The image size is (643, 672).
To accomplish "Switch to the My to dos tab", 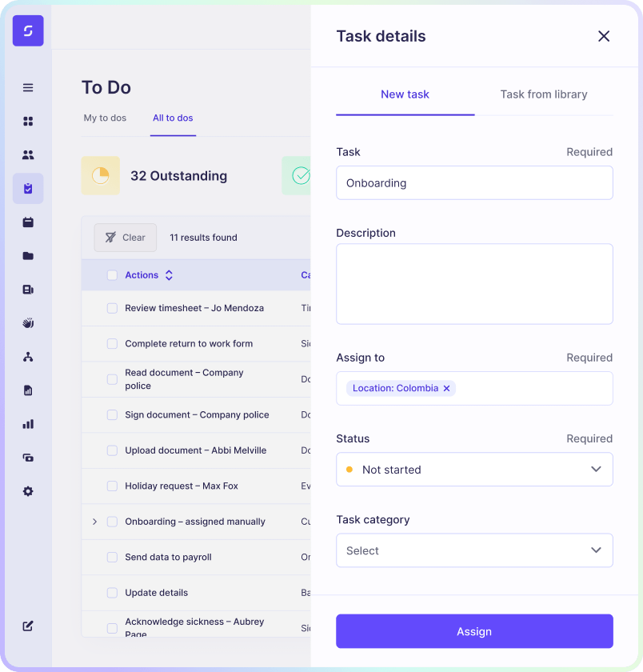I will tap(105, 118).
